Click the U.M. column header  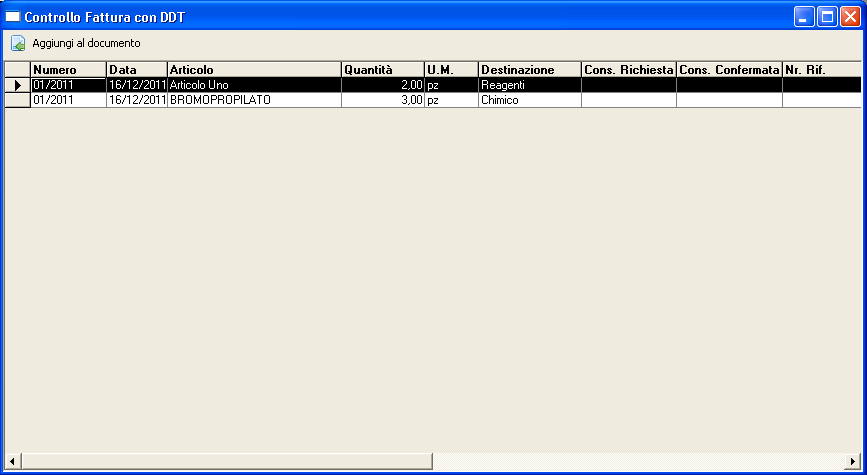(x=450, y=69)
